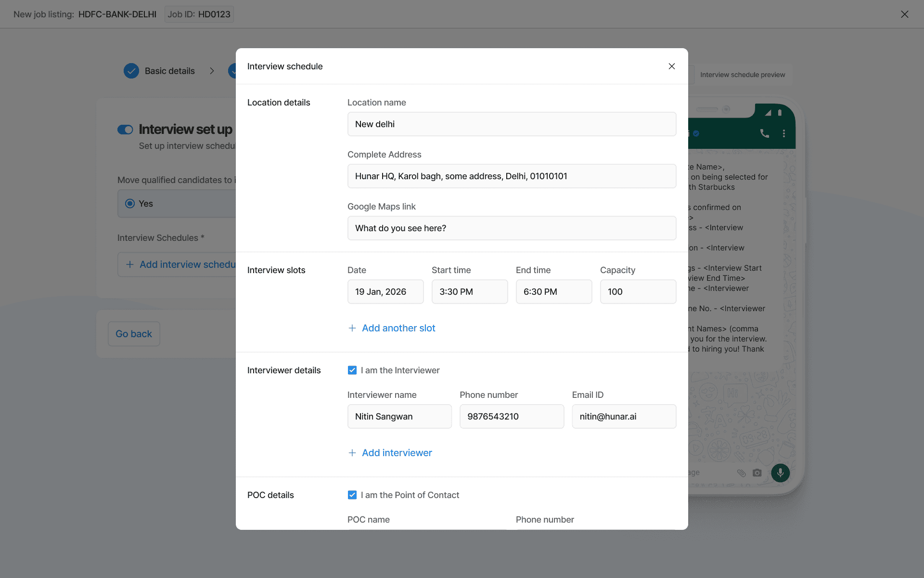The image size is (924, 578).
Task: Click the plus icon beside Add interviewer
Action: click(x=352, y=453)
